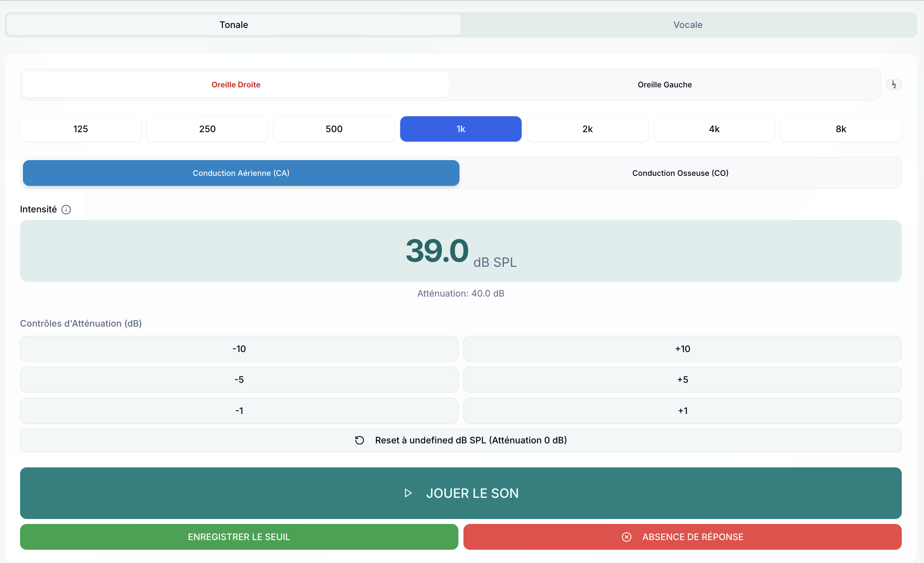Image resolution: width=924 pixels, height=563 pixels.
Task: Select the 125 Hz frequency button
Action: pyautogui.click(x=81, y=129)
